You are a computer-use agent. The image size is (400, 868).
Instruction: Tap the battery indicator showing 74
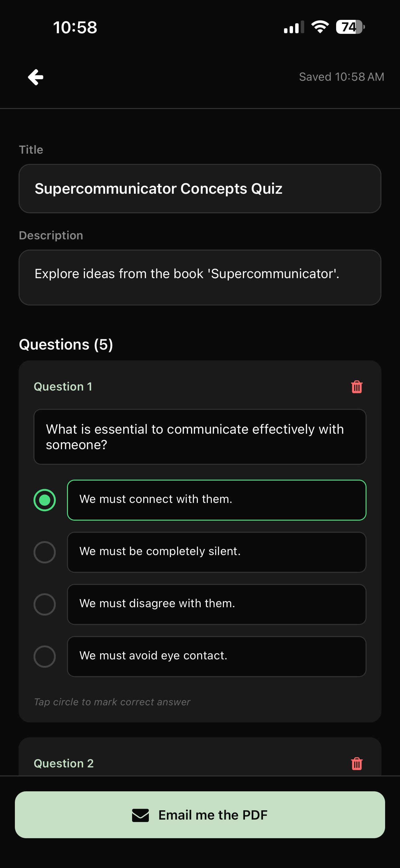349,27
